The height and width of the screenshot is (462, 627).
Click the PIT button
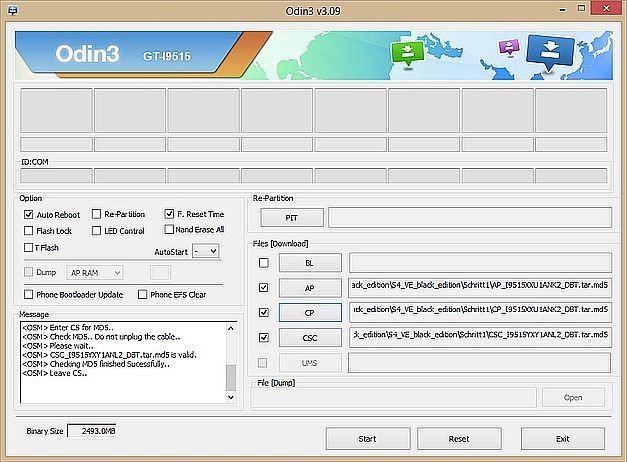(292, 218)
